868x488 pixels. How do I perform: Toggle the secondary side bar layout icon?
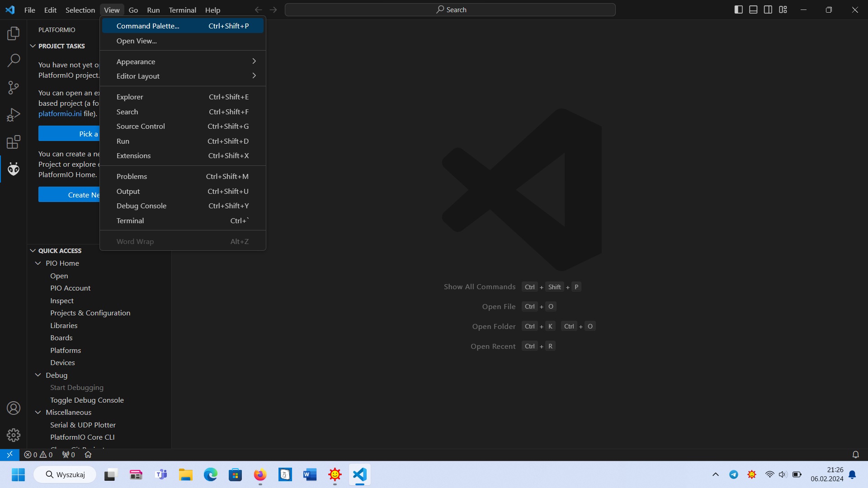[768, 9]
